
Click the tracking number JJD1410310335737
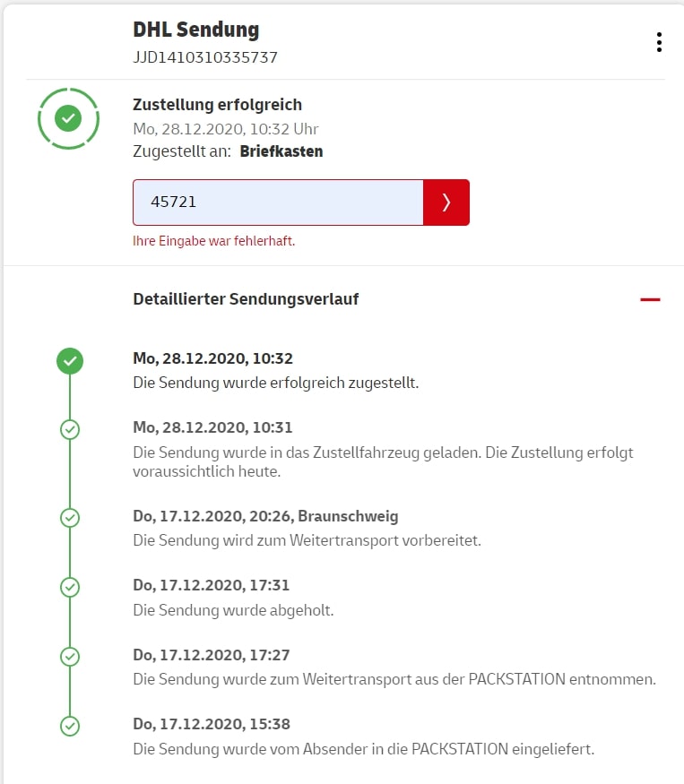[205, 57]
